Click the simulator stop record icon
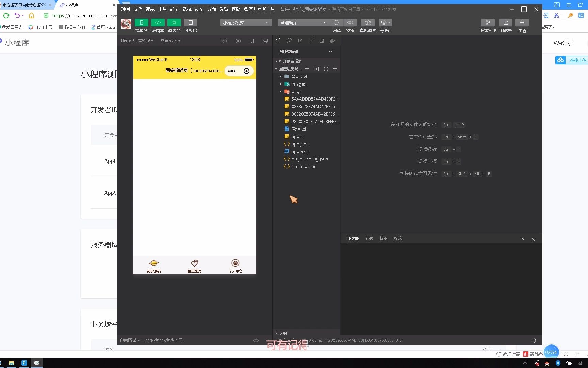 pyautogui.click(x=238, y=41)
